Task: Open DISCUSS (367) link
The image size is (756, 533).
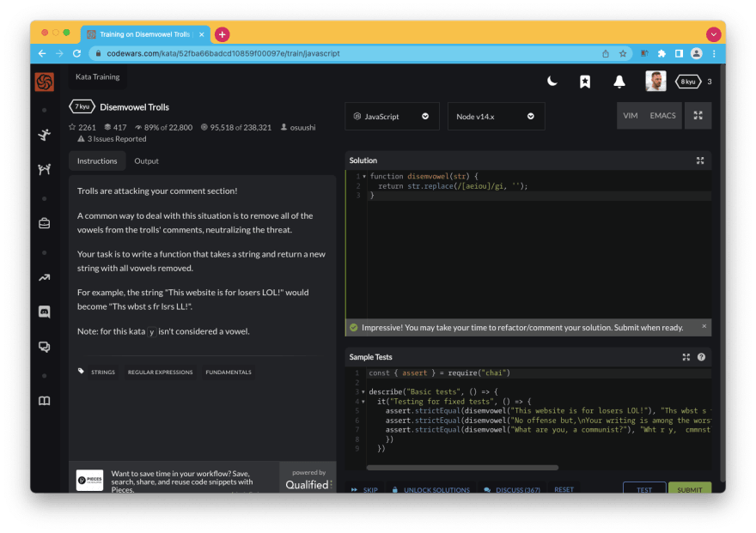Action: (512, 490)
